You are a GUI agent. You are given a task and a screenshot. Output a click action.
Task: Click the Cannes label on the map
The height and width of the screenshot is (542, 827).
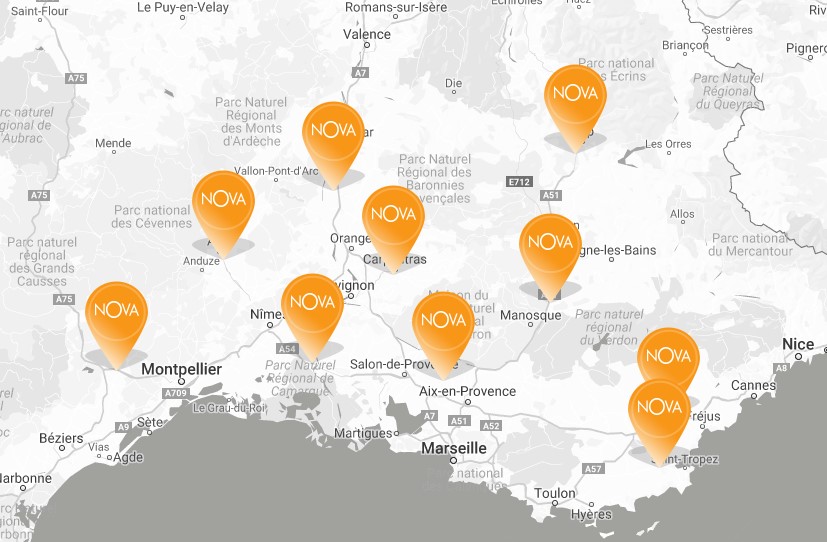point(754,385)
